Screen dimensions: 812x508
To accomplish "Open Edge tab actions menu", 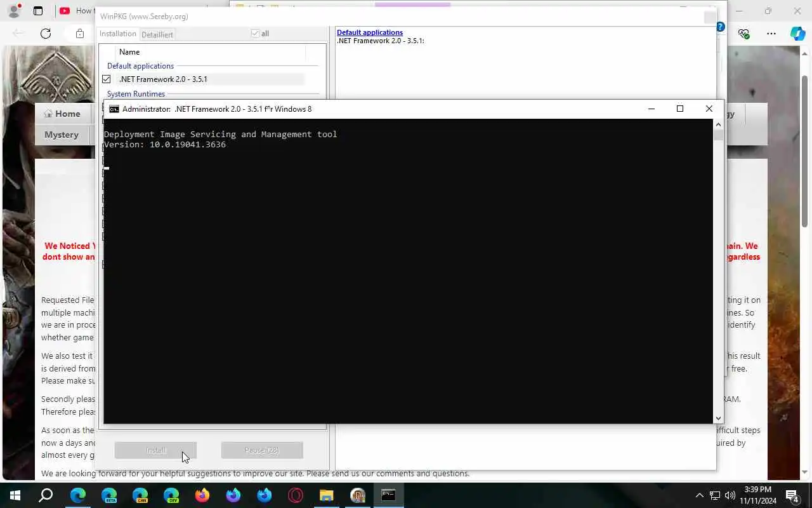I will [38, 11].
